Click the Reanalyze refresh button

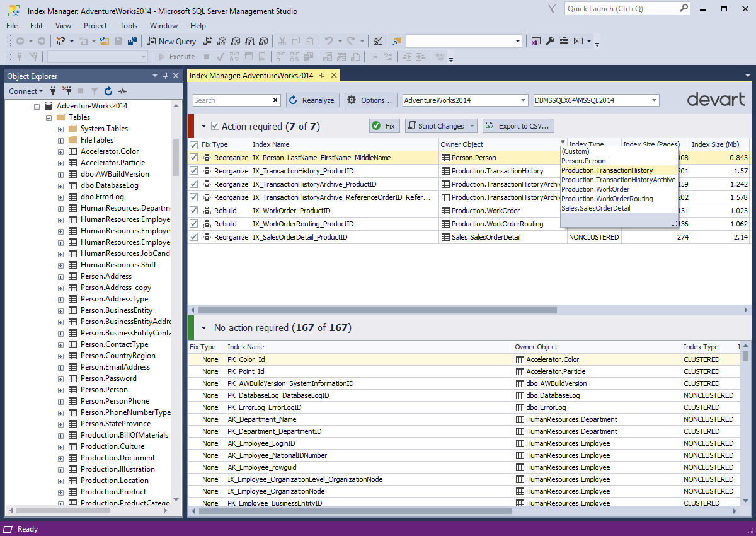[312, 100]
